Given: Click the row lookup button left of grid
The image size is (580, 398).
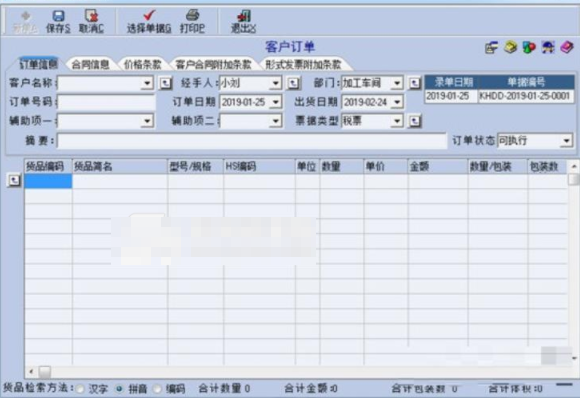Looking at the screenshot, I should pos(14,181).
